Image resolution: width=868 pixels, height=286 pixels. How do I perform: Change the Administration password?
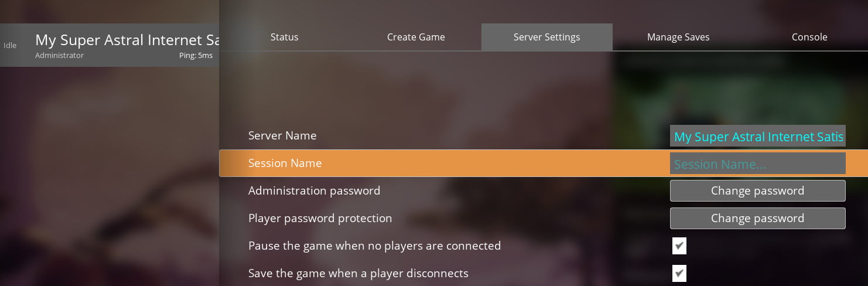coord(757,190)
